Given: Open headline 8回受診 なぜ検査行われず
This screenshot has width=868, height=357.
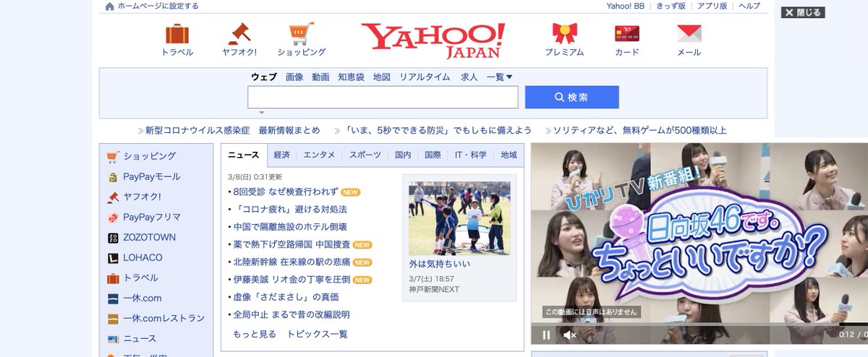Looking at the screenshot, I should pos(285,192).
